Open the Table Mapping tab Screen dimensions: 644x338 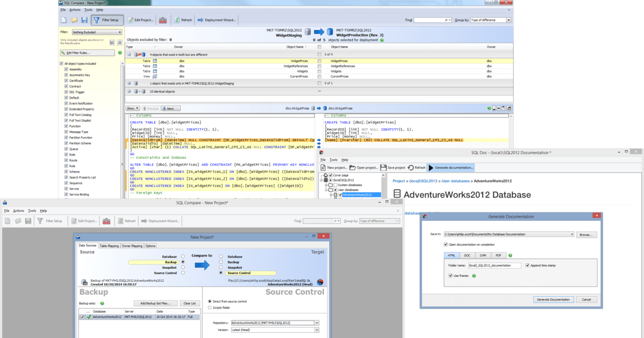[109, 245]
